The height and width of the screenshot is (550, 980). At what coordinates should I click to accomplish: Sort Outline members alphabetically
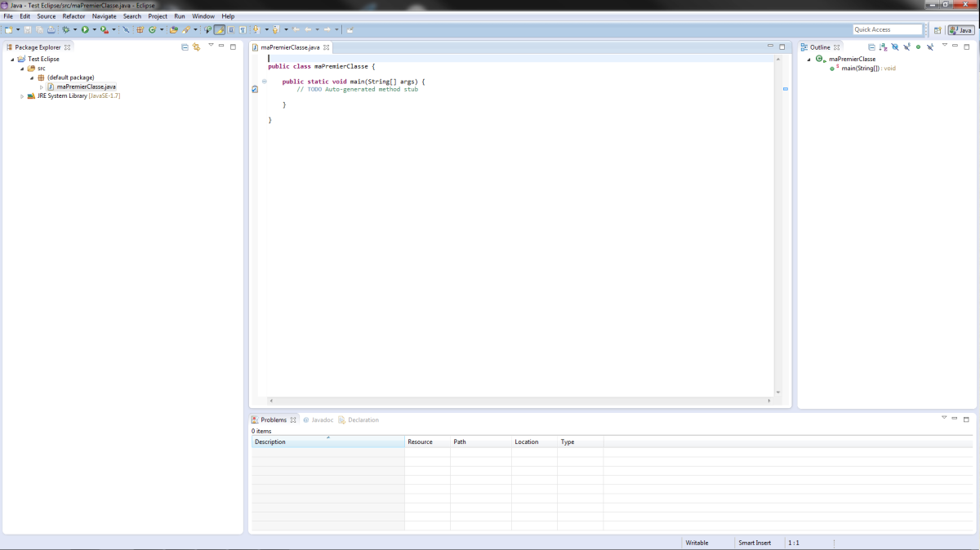pyautogui.click(x=883, y=47)
